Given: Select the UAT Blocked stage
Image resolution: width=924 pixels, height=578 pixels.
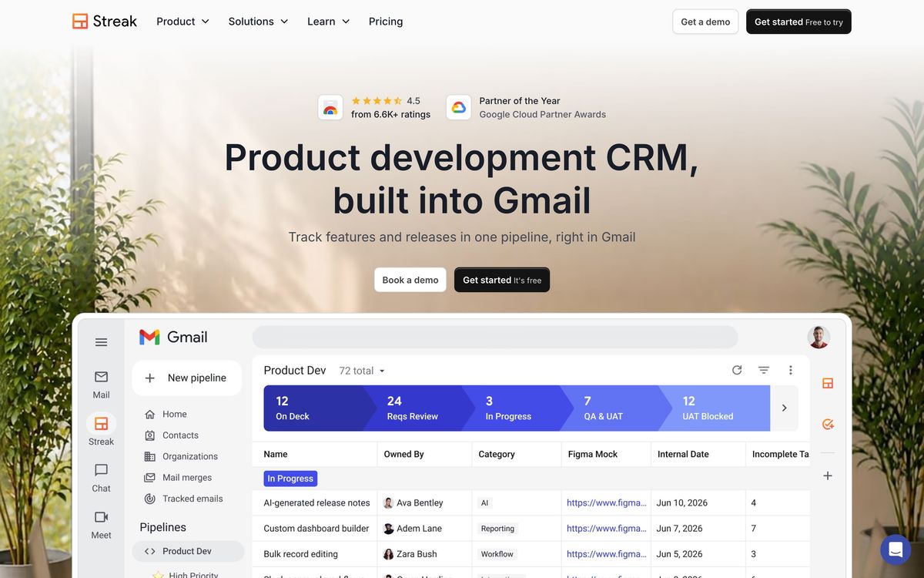Looking at the screenshot, I should [x=715, y=408].
